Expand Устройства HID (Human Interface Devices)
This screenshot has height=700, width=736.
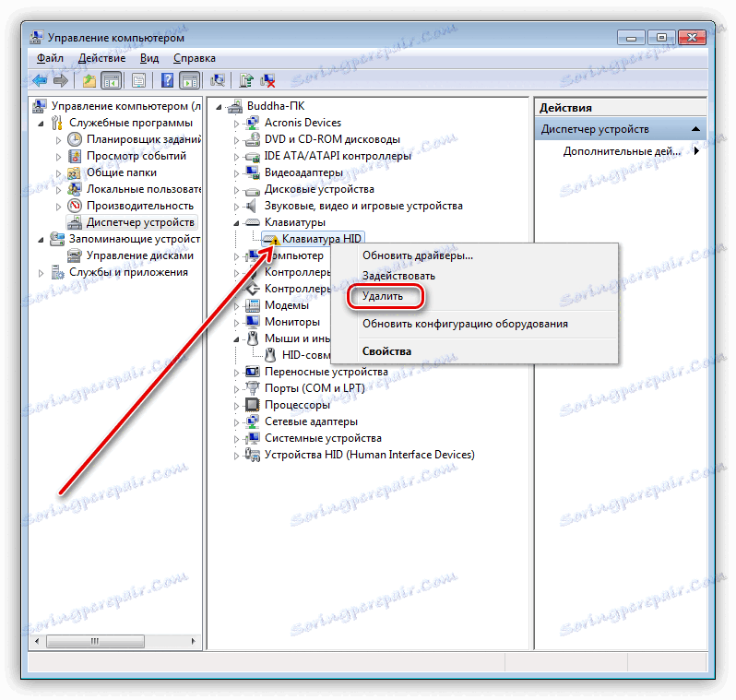(x=236, y=456)
